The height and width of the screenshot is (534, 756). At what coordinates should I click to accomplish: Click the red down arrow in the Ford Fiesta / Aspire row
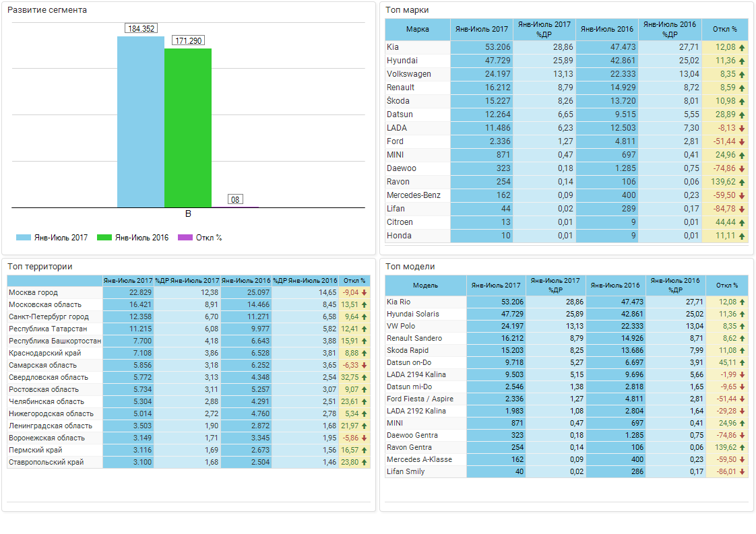pyautogui.click(x=742, y=399)
